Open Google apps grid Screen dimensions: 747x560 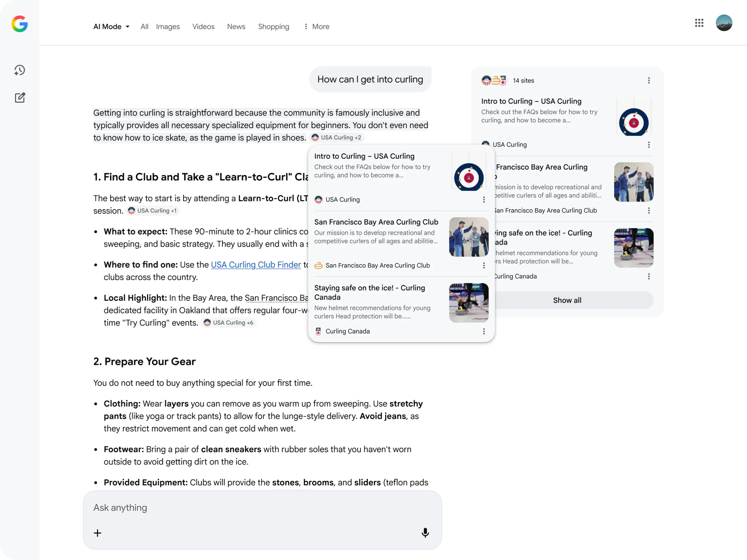pyautogui.click(x=699, y=23)
